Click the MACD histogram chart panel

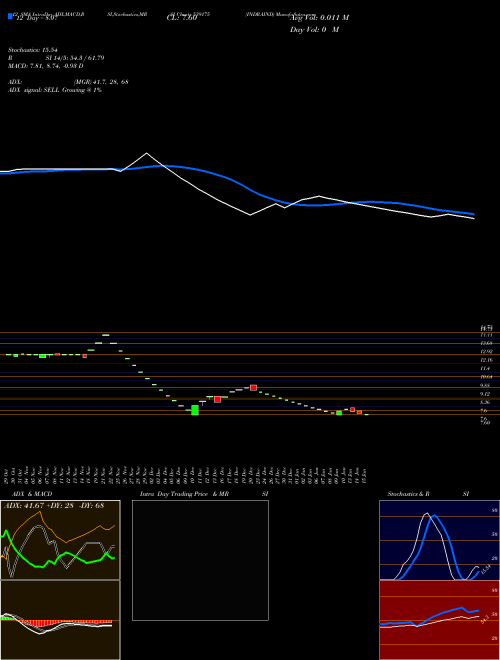[x=61, y=620]
